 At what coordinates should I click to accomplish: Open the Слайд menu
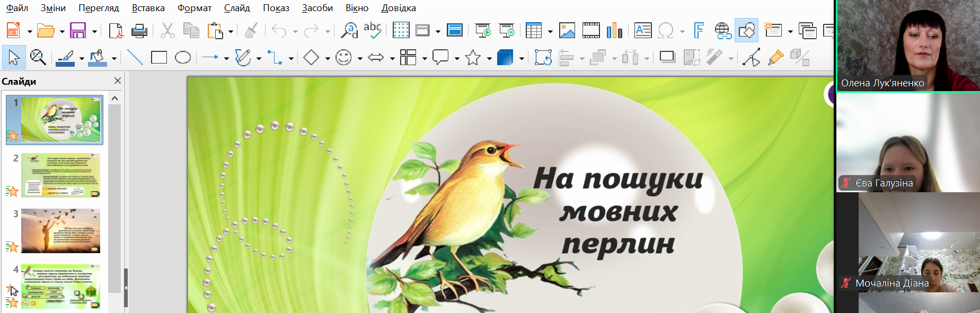[x=237, y=8]
